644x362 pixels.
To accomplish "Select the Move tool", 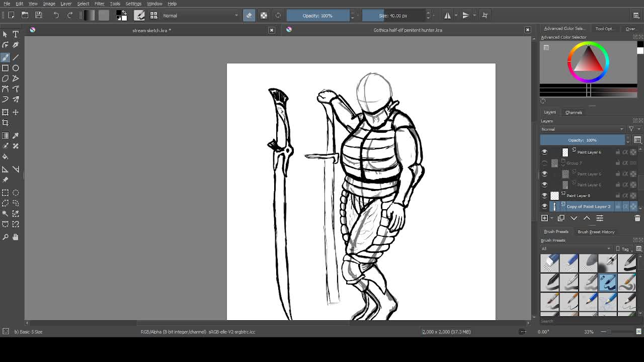I will pyautogui.click(x=16, y=112).
